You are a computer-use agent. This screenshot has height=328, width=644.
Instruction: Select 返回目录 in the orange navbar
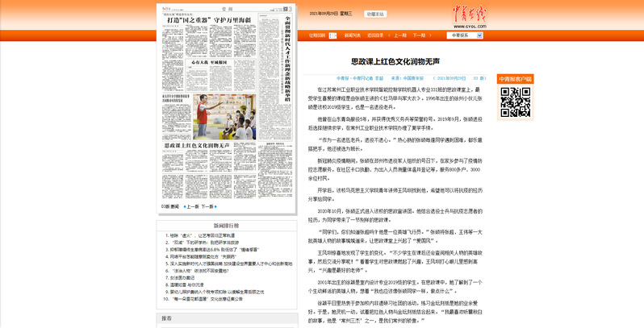click(375, 35)
